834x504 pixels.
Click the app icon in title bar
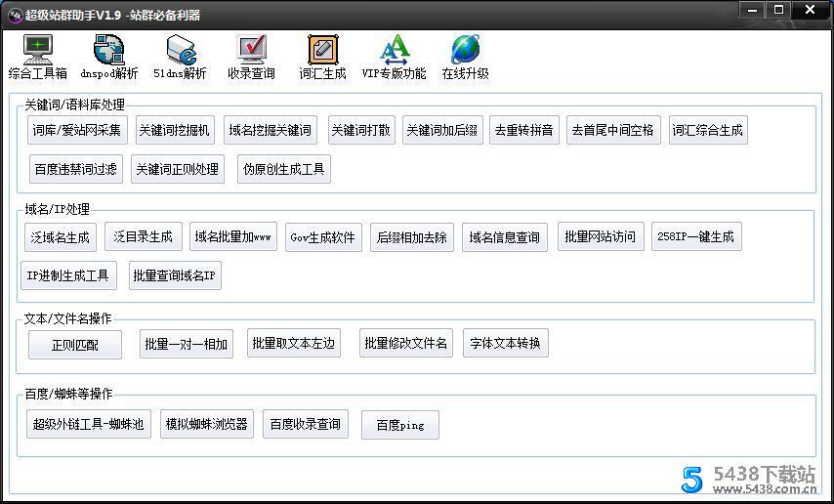15,15
